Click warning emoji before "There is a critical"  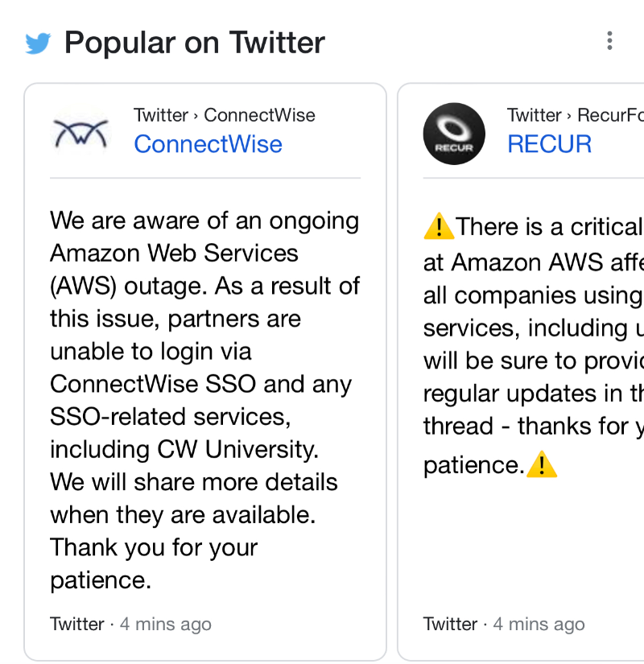tap(439, 226)
